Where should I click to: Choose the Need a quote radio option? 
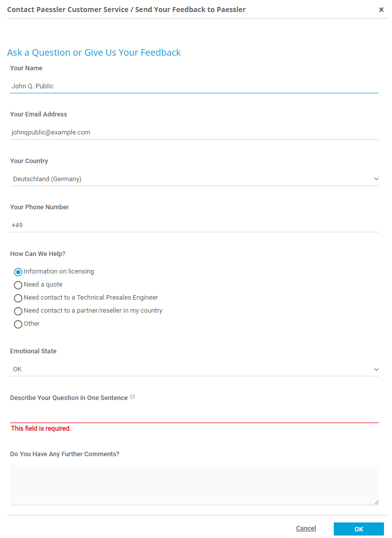tap(18, 285)
